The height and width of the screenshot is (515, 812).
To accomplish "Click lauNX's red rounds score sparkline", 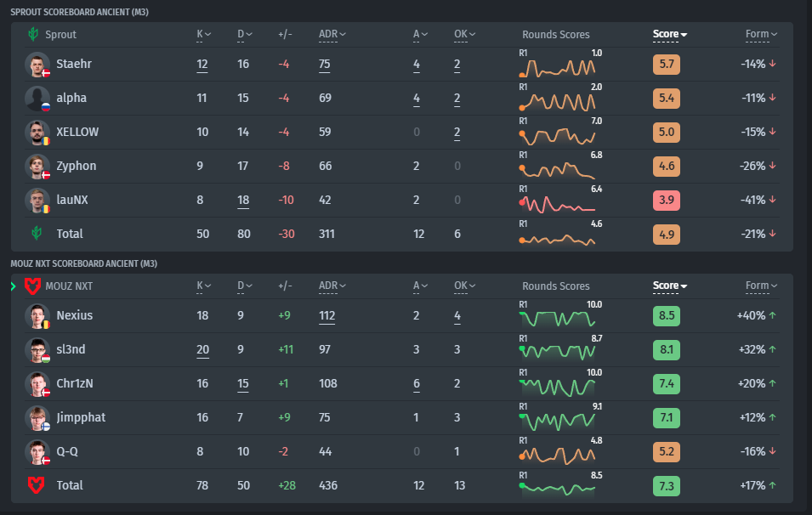I will point(557,204).
